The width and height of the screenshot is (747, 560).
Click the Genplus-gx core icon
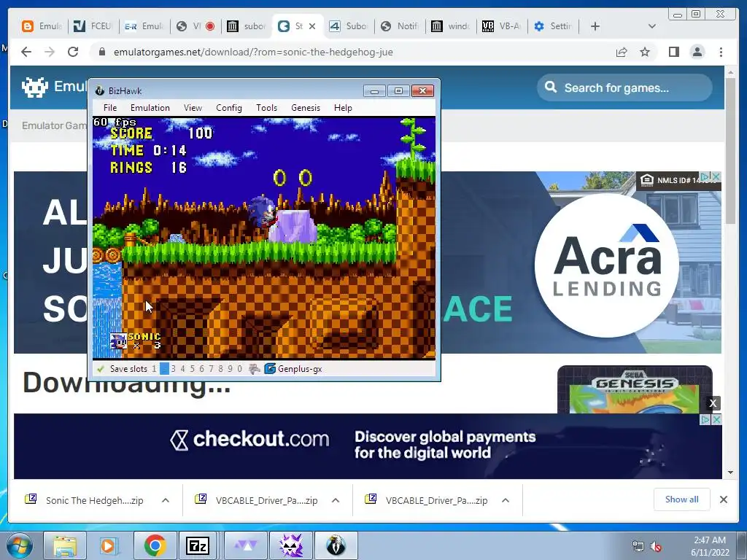[270, 368]
